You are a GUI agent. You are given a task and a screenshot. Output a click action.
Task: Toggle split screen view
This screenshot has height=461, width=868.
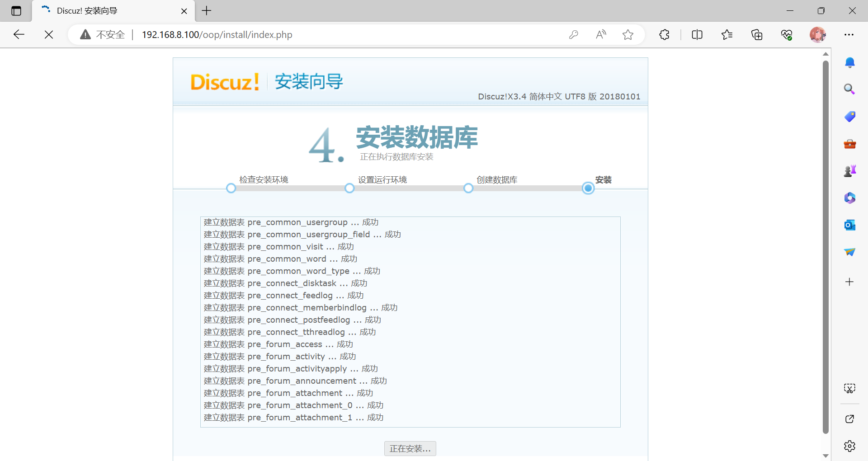click(697, 35)
